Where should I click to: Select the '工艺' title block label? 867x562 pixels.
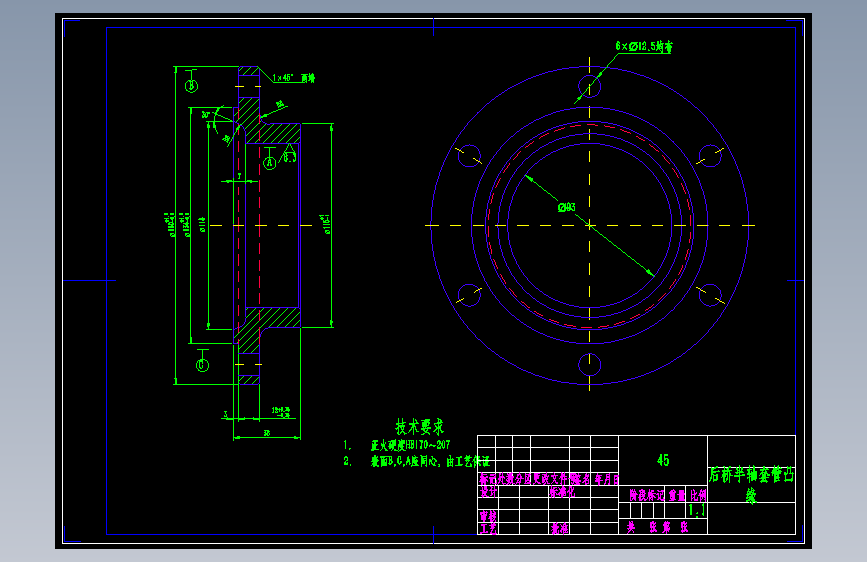click(x=488, y=529)
